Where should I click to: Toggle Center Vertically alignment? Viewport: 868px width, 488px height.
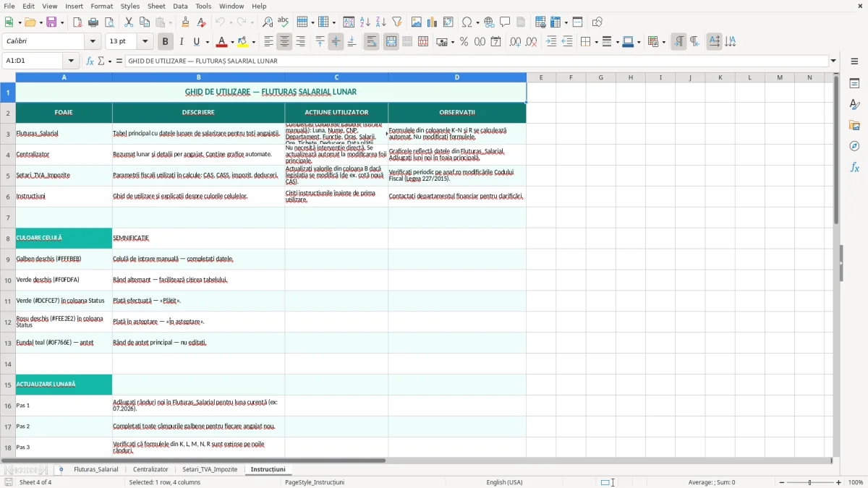pos(336,42)
